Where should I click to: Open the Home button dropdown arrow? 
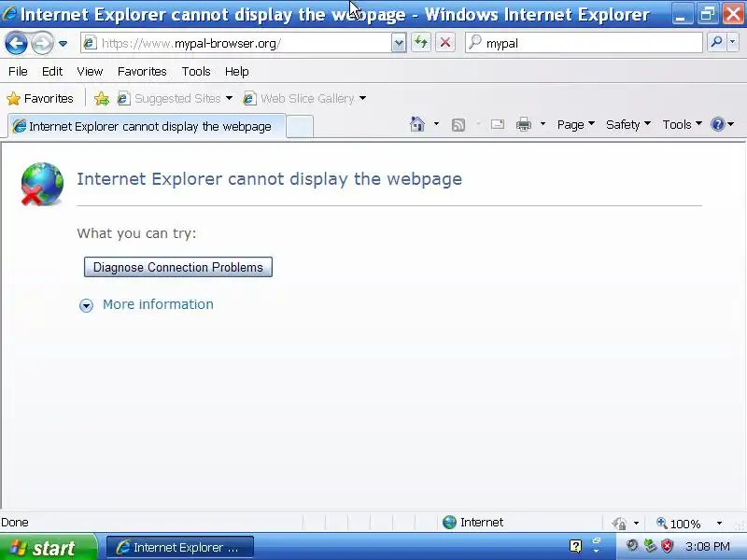click(436, 124)
